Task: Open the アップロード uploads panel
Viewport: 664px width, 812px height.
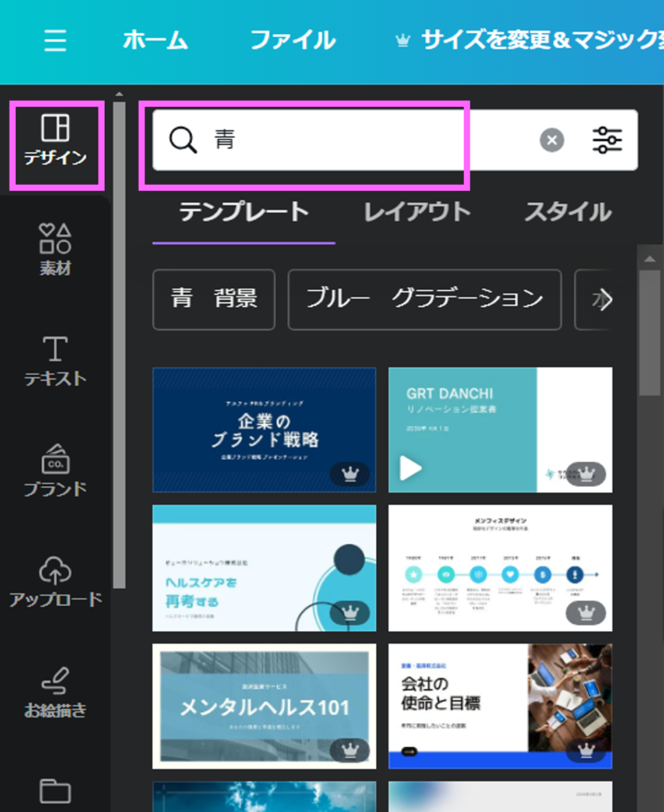Action: pyautogui.click(x=56, y=581)
